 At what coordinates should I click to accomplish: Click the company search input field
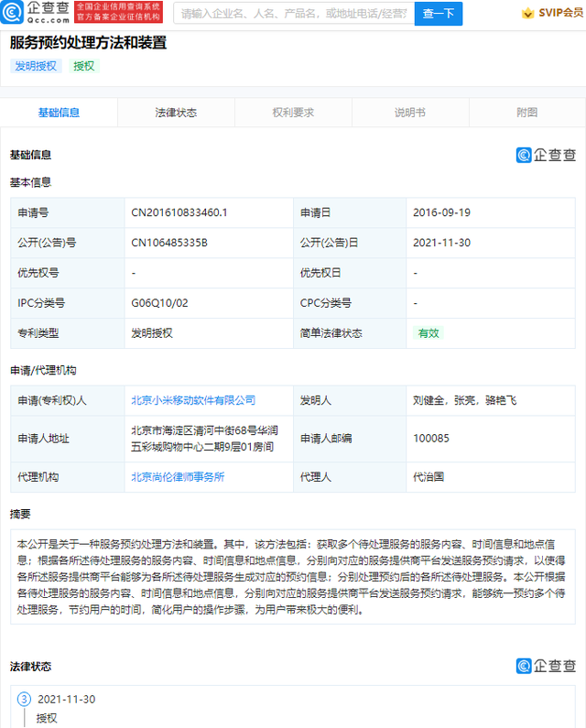[280, 14]
